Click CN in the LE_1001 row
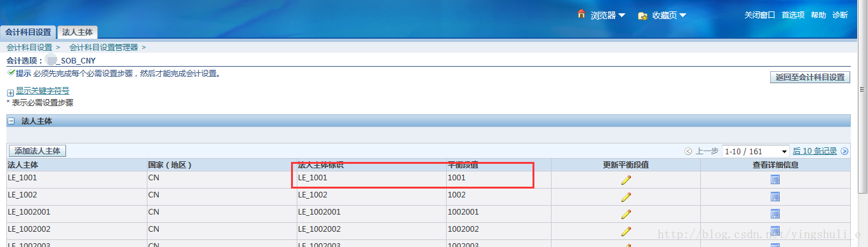Viewport: 868px width, 247px height. tap(154, 178)
